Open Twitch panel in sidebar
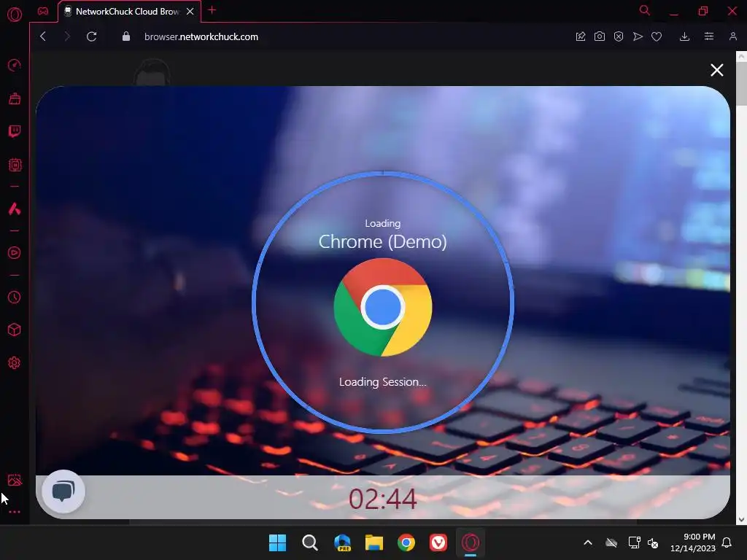Image resolution: width=747 pixels, height=560 pixels. pos(15,131)
